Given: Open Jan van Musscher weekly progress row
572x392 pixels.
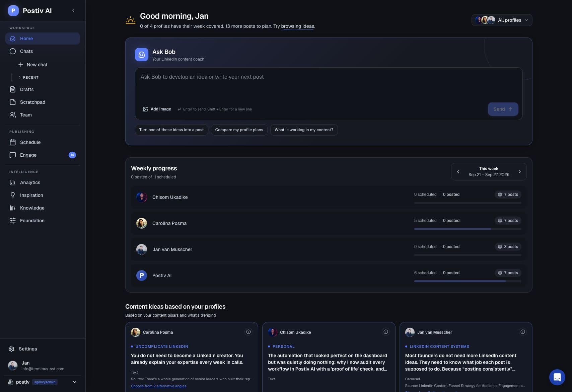Looking at the screenshot, I should [329, 249].
